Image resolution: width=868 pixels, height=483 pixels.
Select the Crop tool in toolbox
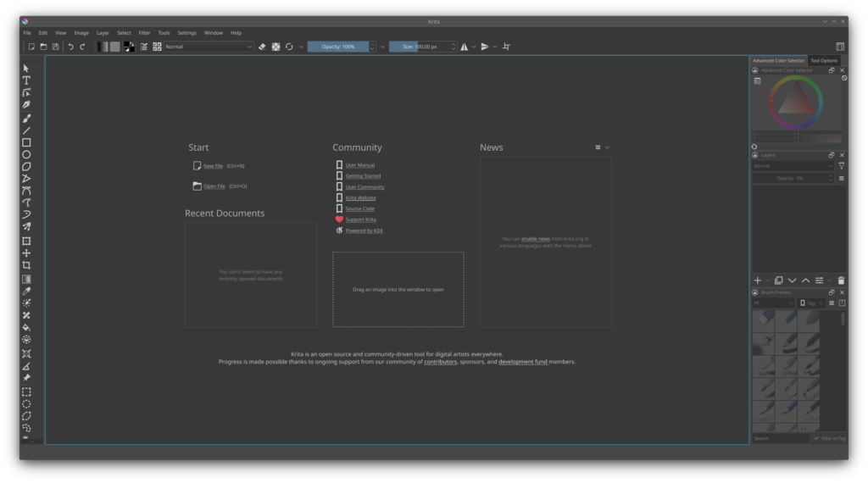(x=26, y=265)
